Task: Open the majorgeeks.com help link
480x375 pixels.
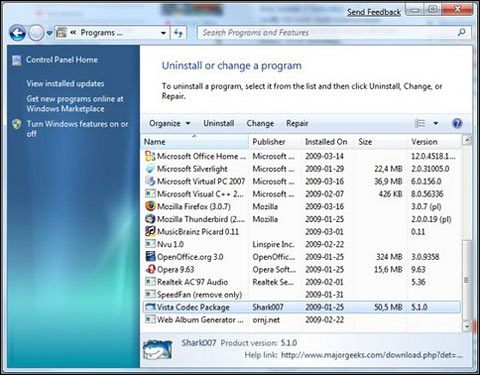Action: point(372,355)
